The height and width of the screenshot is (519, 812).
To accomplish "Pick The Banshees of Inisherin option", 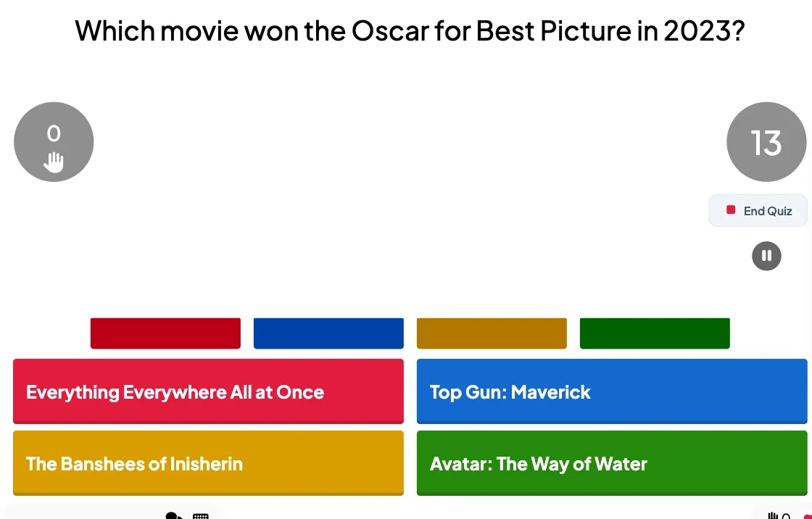I will [x=208, y=463].
